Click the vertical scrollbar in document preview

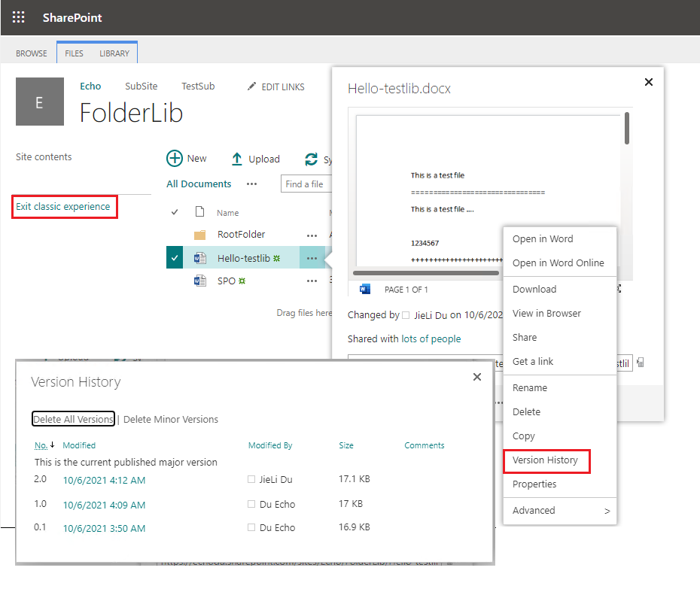click(x=627, y=128)
